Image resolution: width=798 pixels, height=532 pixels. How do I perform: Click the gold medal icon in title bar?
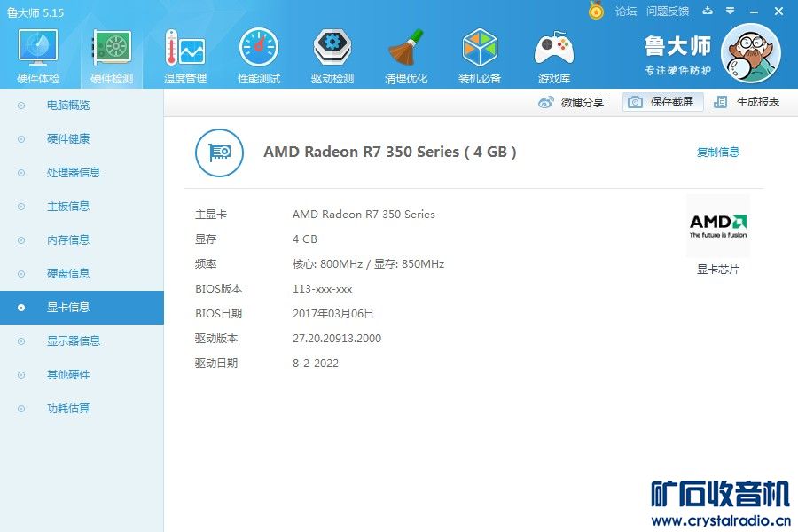[x=596, y=10]
